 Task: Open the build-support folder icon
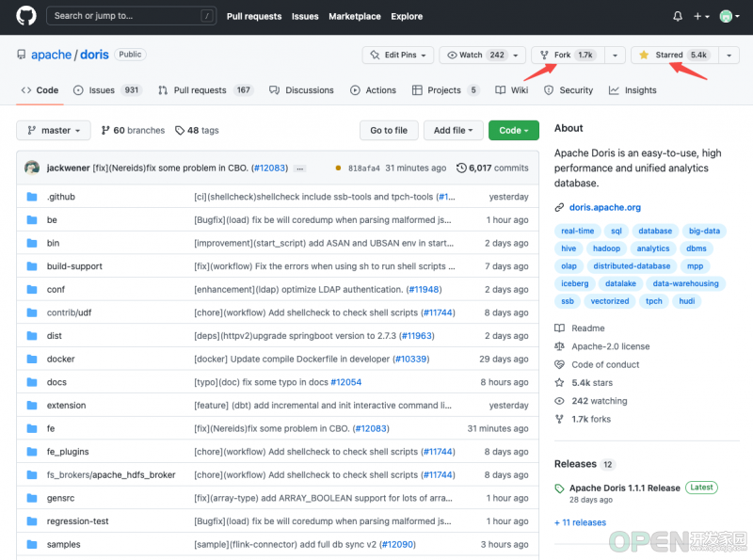tap(32, 266)
